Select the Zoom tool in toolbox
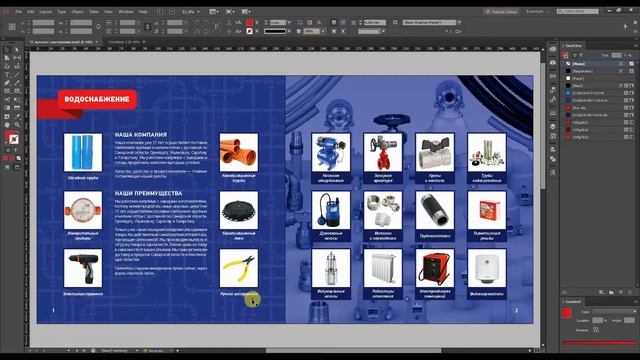The image size is (640, 360). 17,124
